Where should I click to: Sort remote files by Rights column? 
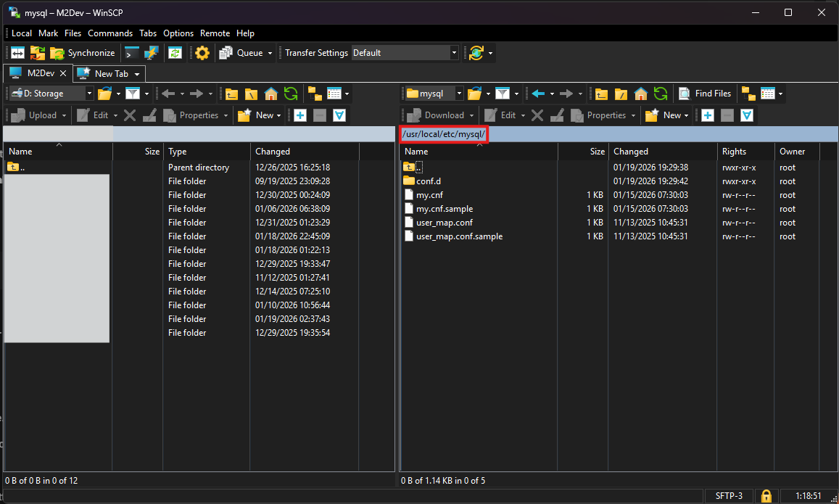click(734, 152)
